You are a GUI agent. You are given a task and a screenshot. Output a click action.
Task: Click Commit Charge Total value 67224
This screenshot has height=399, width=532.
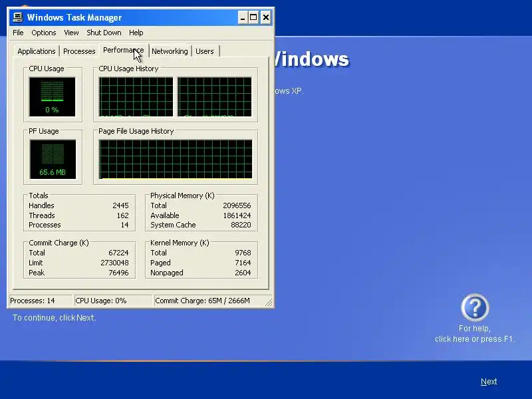tap(118, 253)
